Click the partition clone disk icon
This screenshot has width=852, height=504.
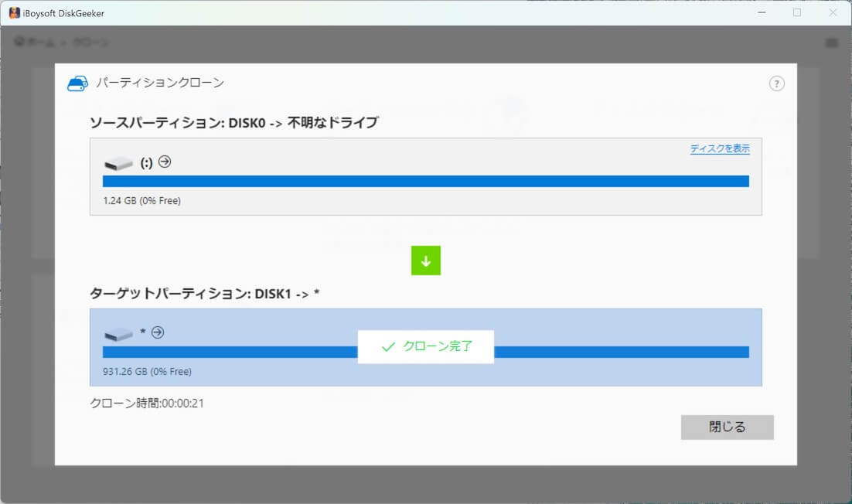tap(78, 83)
